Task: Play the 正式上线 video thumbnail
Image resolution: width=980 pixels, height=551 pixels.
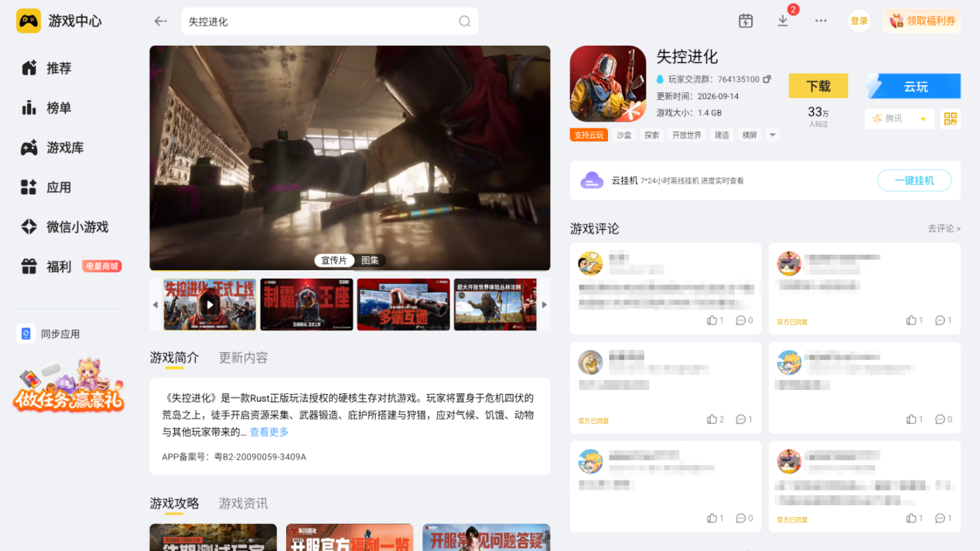Action: [210, 305]
